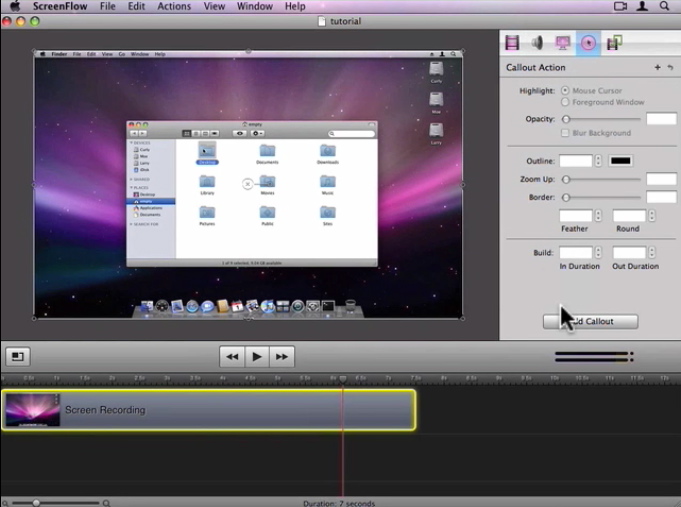Click the camera record icon in menu bar
681x507 pixels.
tap(620, 6)
